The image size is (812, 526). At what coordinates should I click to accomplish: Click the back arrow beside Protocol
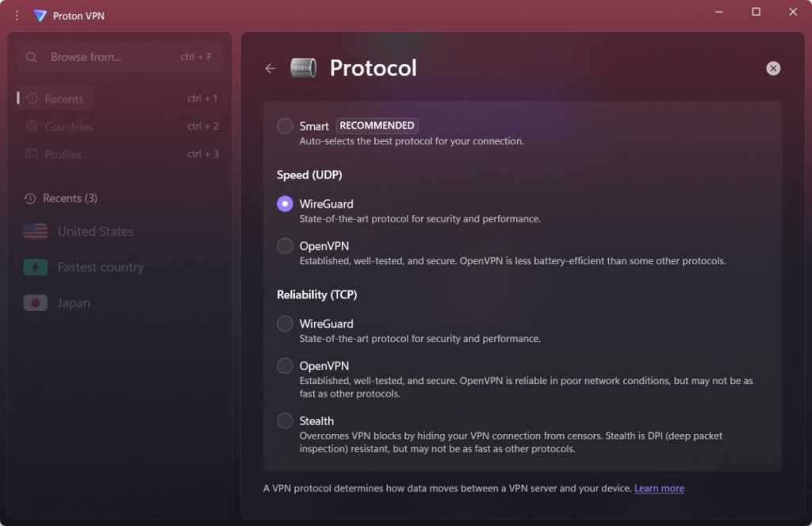pyautogui.click(x=270, y=68)
